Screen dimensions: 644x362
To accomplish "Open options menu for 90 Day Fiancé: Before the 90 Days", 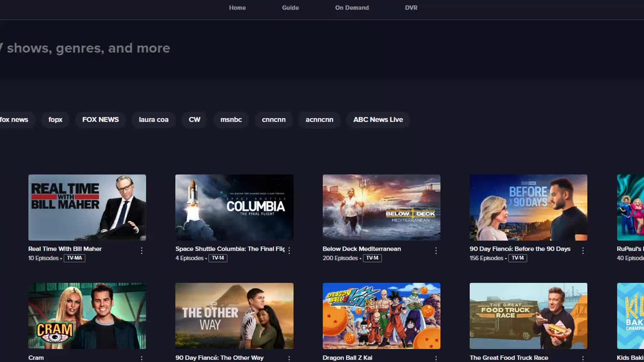I will pyautogui.click(x=583, y=250).
